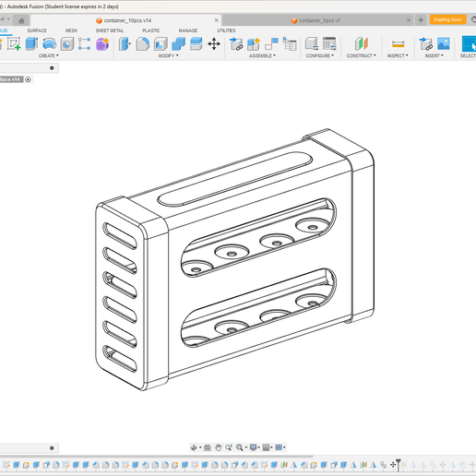Open the UTILITIES tab

[x=226, y=30]
